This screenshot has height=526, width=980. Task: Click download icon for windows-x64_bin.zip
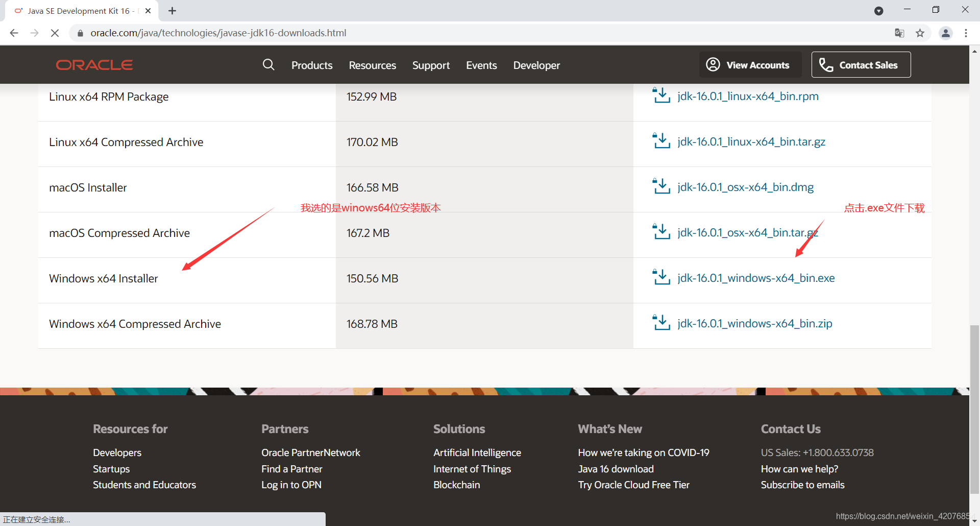coord(661,322)
